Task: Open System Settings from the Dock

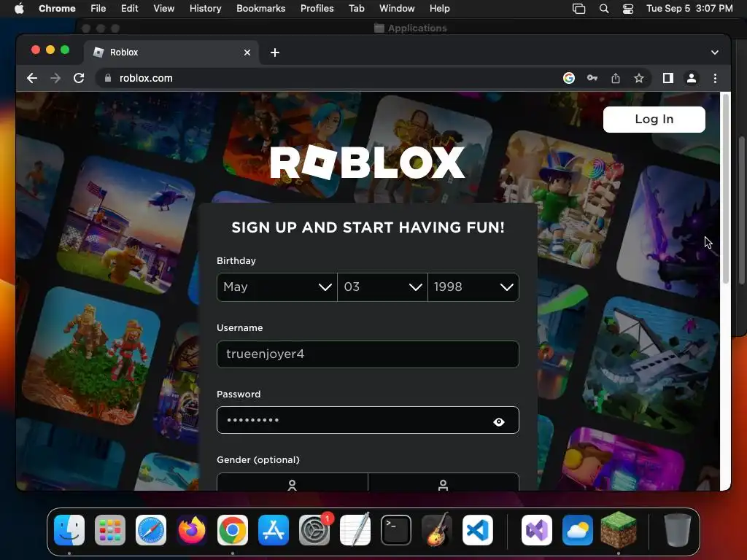Action: tap(314, 530)
